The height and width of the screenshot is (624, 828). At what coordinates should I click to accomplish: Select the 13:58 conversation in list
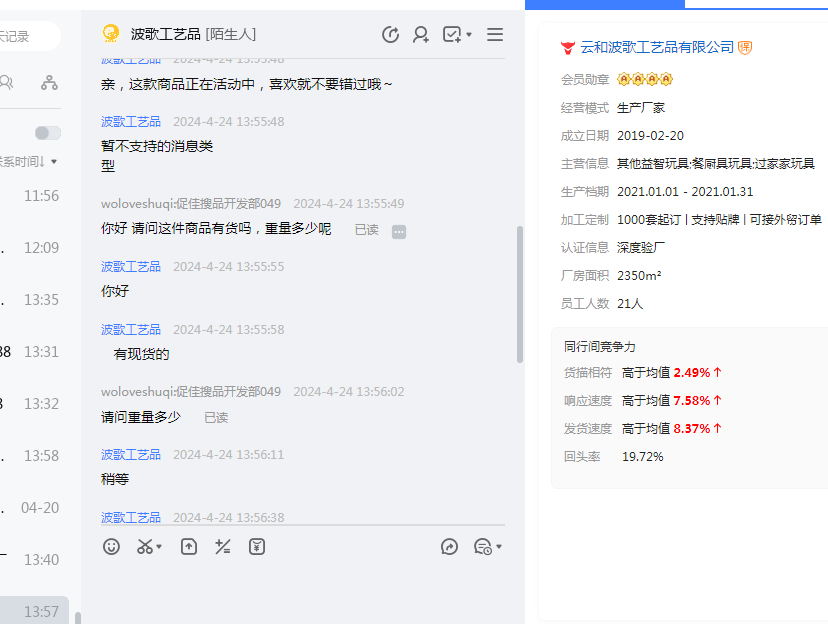pos(35,456)
